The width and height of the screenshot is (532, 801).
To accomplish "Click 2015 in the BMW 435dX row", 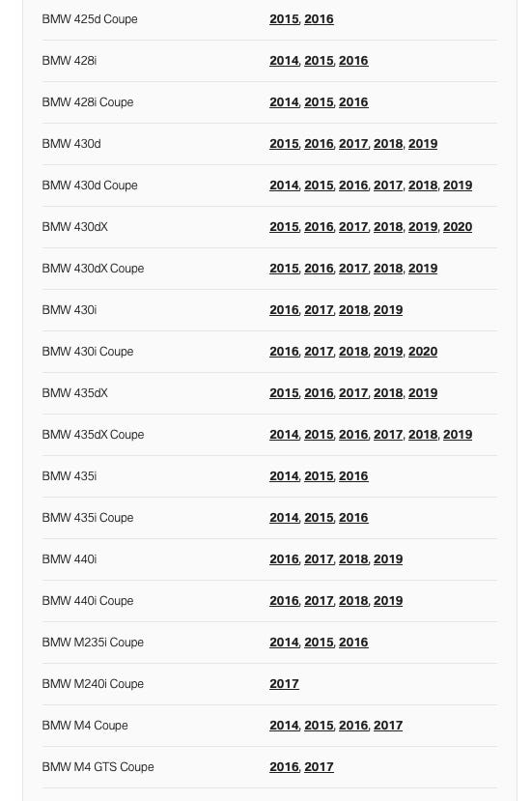I will [284, 393].
